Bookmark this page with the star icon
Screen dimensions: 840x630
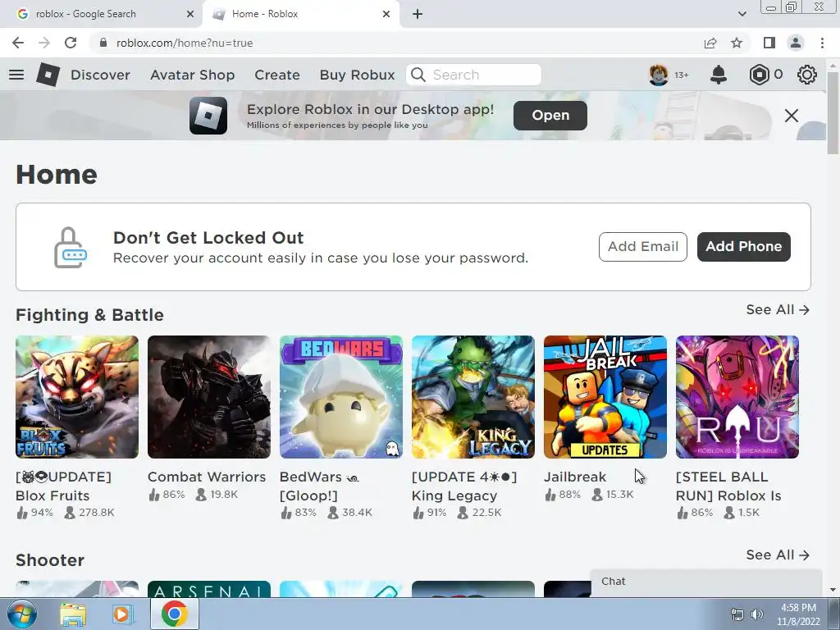click(x=737, y=43)
